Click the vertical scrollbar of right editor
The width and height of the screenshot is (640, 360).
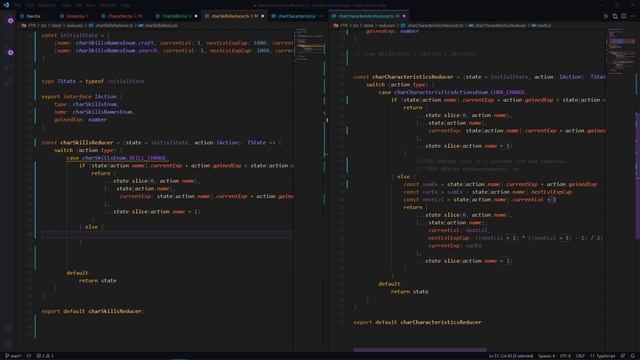tap(638, 176)
